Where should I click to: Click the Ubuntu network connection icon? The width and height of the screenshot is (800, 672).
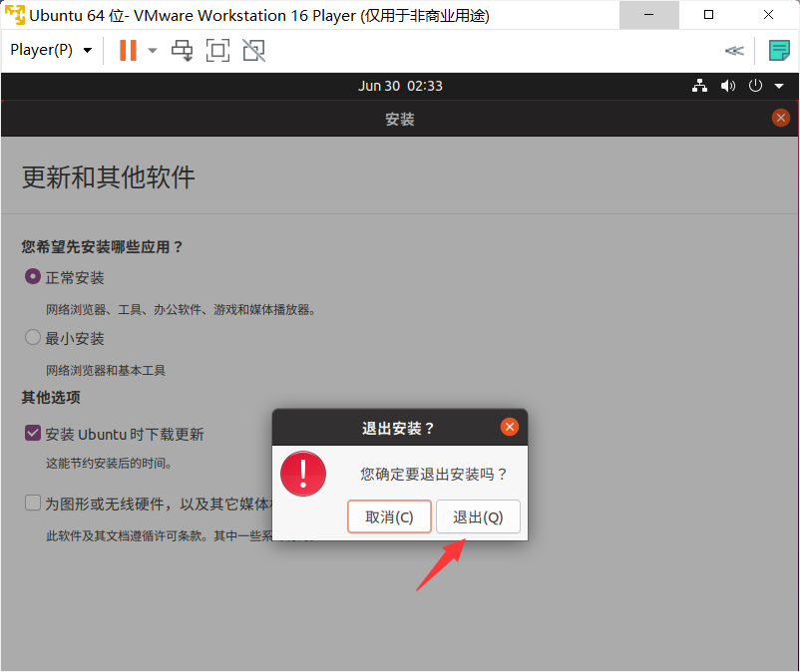click(x=699, y=86)
